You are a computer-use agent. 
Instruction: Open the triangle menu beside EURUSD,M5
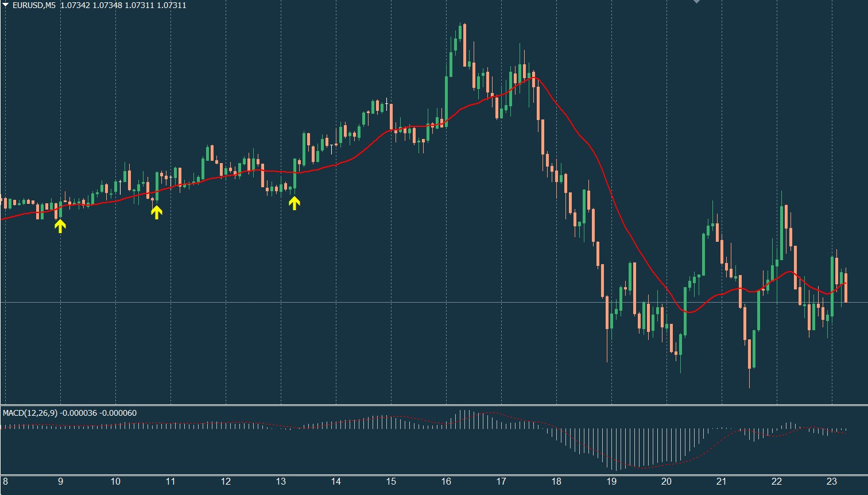pyautogui.click(x=5, y=5)
